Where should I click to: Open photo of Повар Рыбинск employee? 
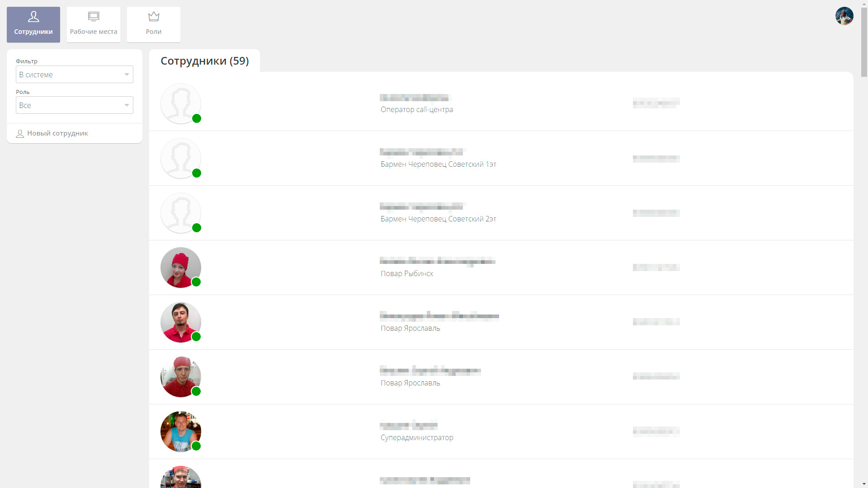pos(180,267)
